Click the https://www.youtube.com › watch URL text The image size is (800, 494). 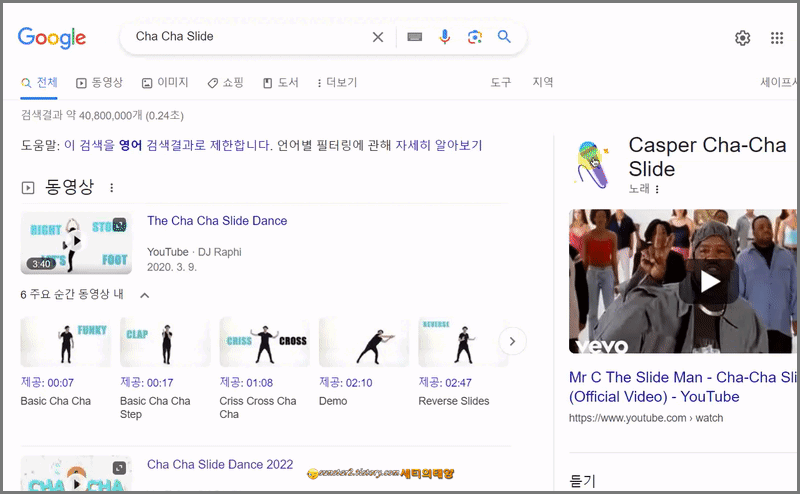pyautogui.click(x=646, y=418)
